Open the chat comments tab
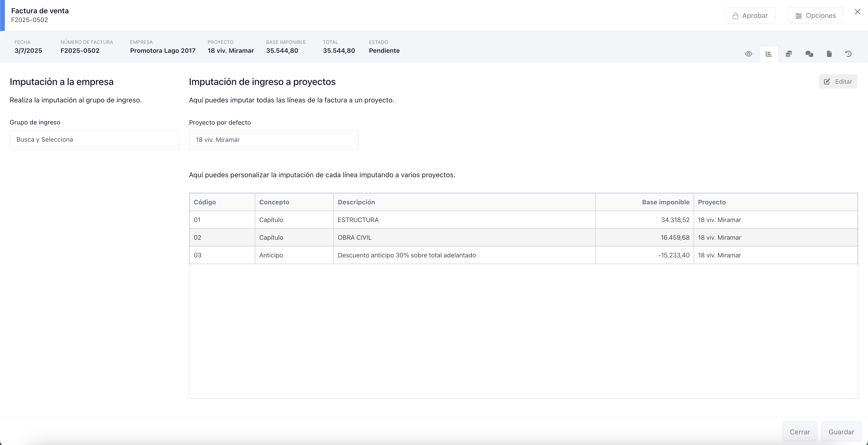Viewport: 868px width, 445px height. (x=809, y=54)
